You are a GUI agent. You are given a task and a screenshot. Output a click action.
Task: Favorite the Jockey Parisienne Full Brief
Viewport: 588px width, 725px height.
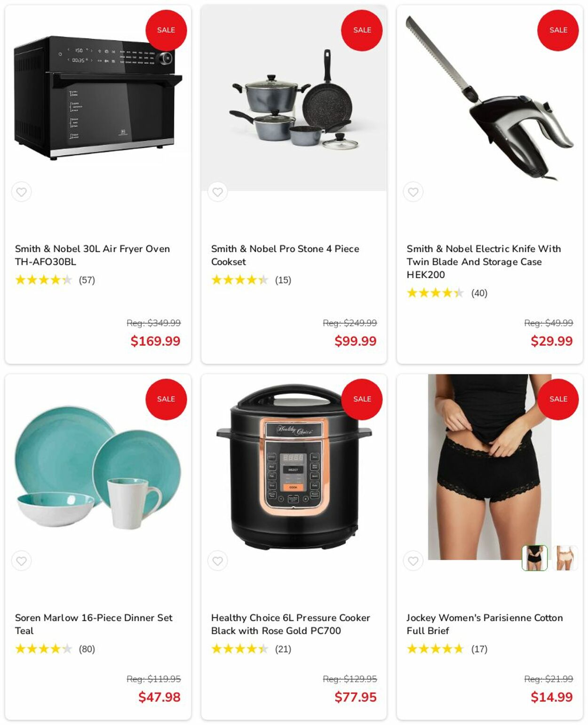(413, 561)
